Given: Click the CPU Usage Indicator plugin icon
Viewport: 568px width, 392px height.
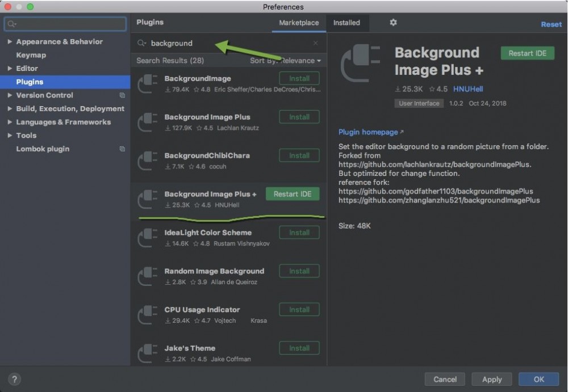Looking at the screenshot, I should coord(148,314).
